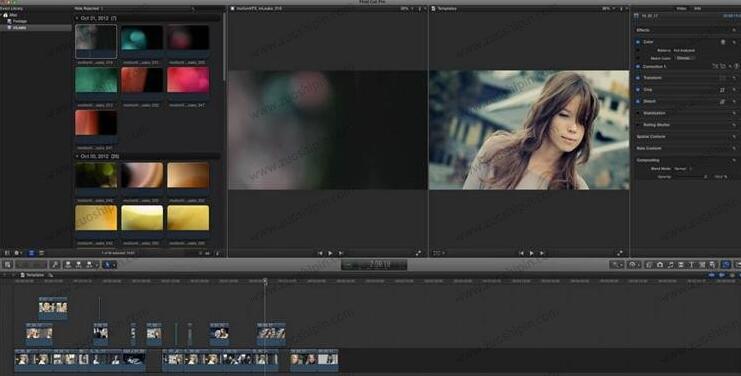Switch to the Info inspector tab
The image size is (741, 376).
coord(698,9)
